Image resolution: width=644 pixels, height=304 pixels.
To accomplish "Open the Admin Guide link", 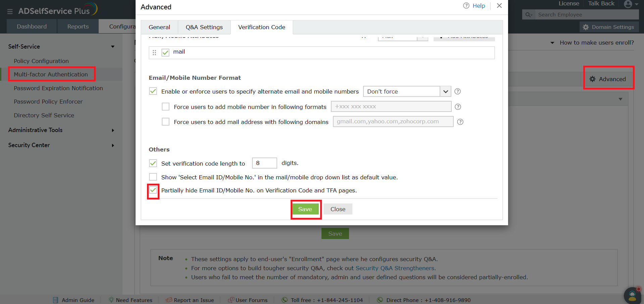I will (78, 300).
